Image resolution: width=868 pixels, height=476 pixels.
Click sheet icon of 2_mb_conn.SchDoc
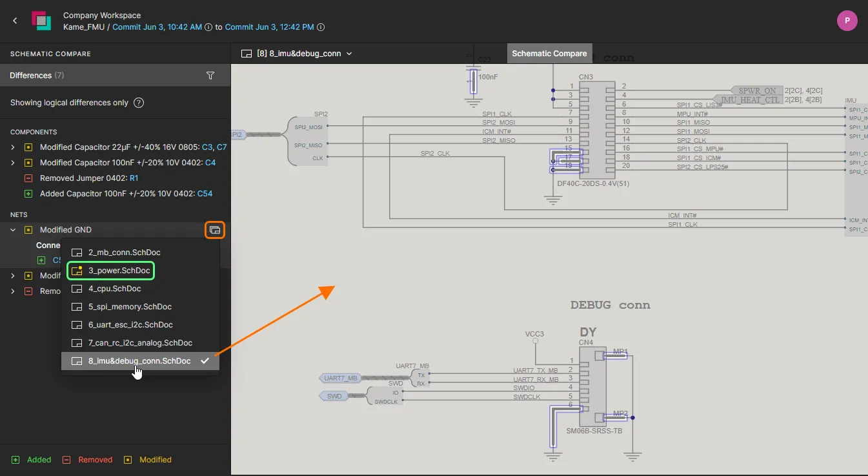tap(77, 253)
